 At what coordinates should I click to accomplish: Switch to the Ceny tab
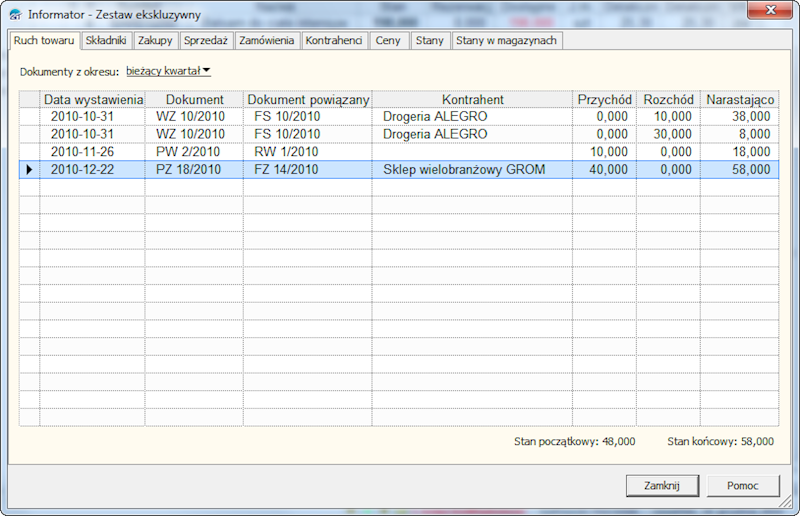(x=387, y=41)
